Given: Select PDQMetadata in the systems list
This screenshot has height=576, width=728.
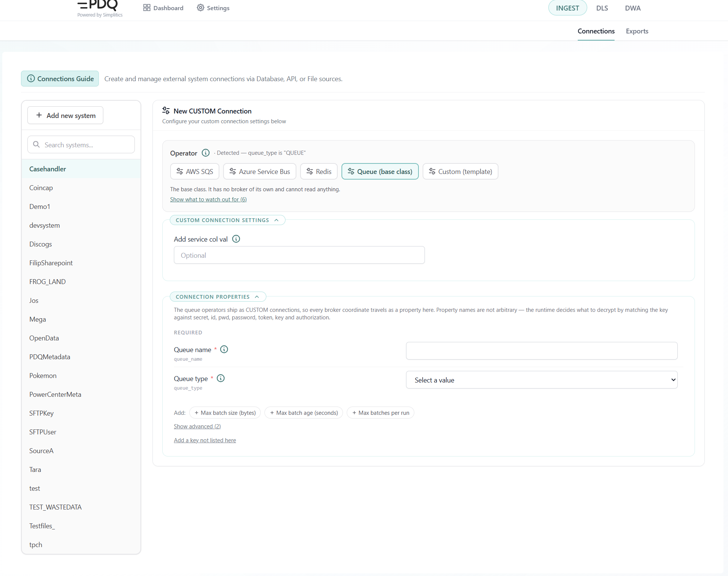Looking at the screenshot, I should [x=81, y=357].
